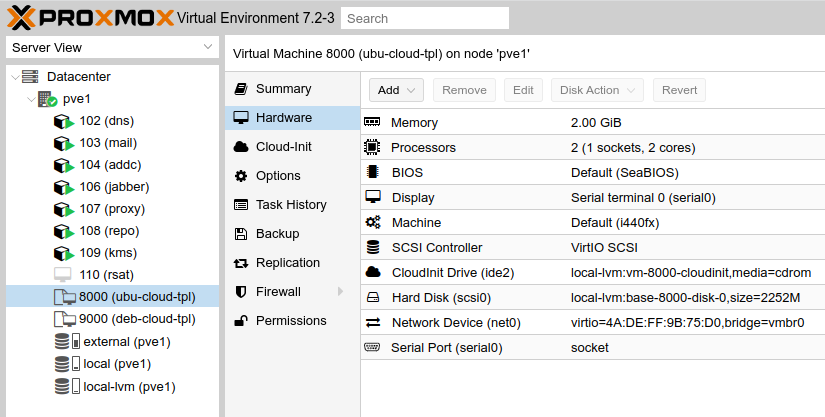
Task: Click the Serial terminal 0 (serial0) value
Action: [643, 198]
